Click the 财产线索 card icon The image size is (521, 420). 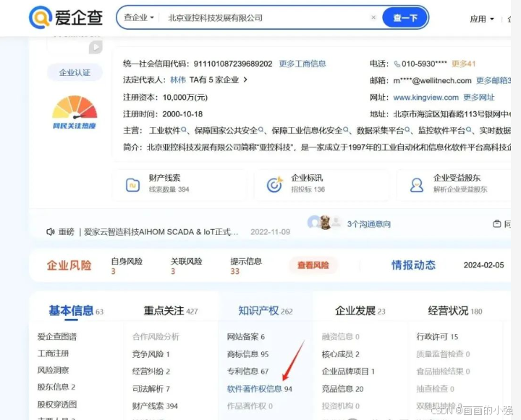pos(132,185)
